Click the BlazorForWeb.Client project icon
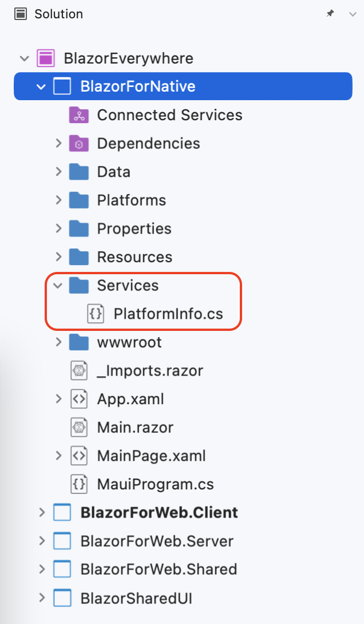The height and width of the screenshot is (624, 364). click(62, 512)
